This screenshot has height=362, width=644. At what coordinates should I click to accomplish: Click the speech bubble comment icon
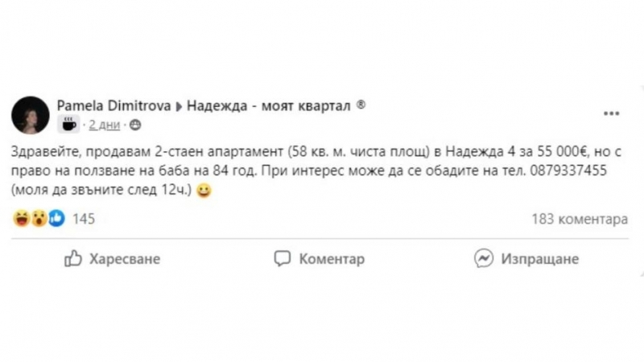[282, 258]
